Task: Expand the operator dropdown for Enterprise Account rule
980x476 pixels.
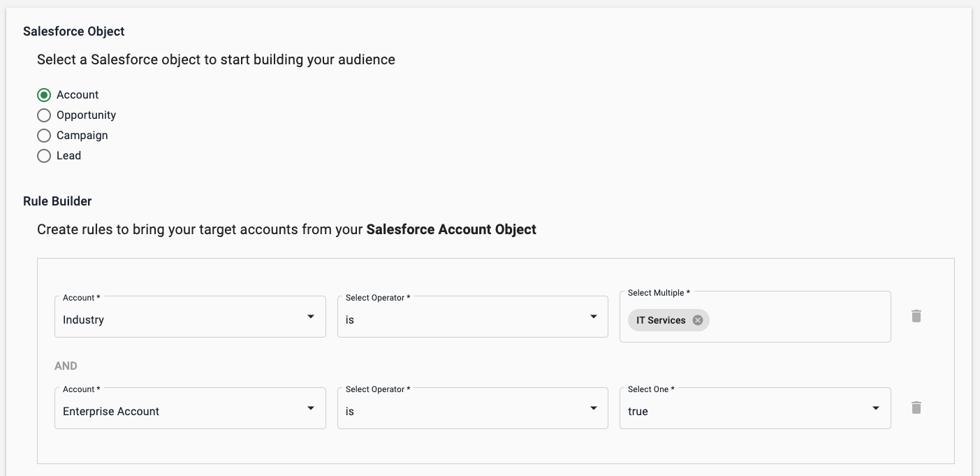Action: (x=473, y=408)
